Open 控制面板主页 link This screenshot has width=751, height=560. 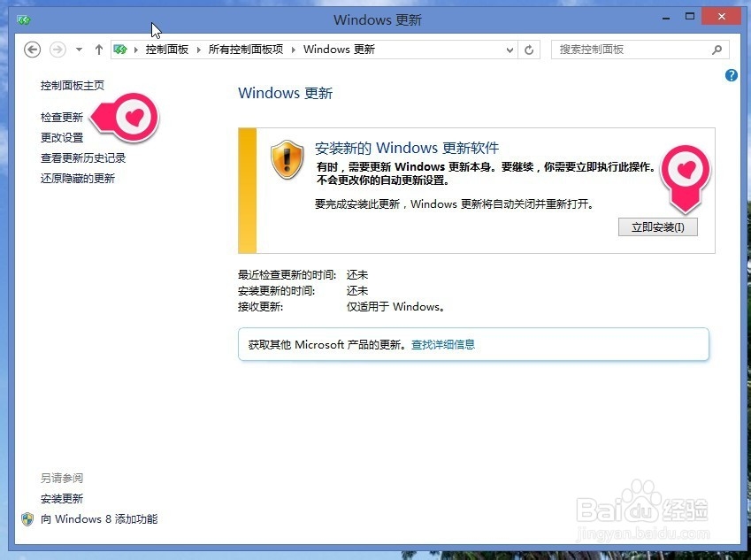tap(73, 85)
